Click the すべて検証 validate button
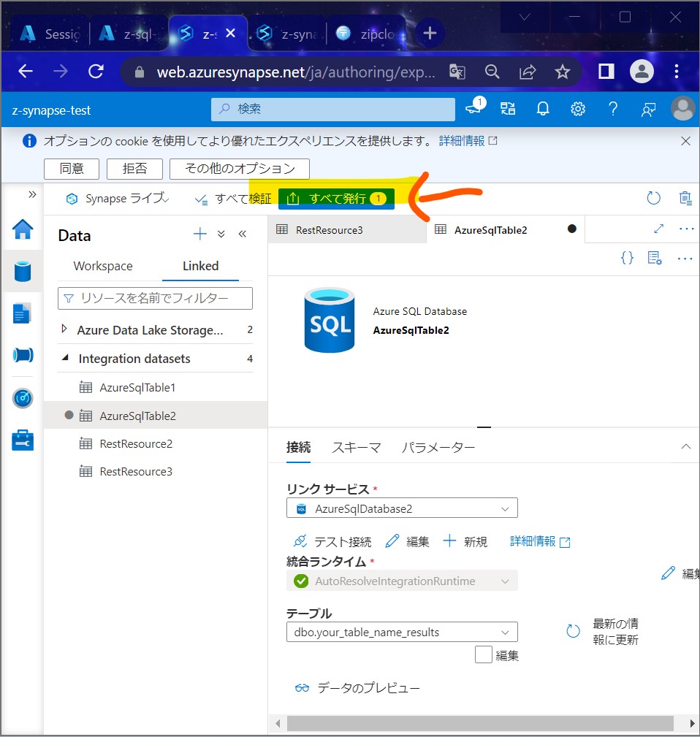This screenshot has width=700, height=737. coord(233,199)
